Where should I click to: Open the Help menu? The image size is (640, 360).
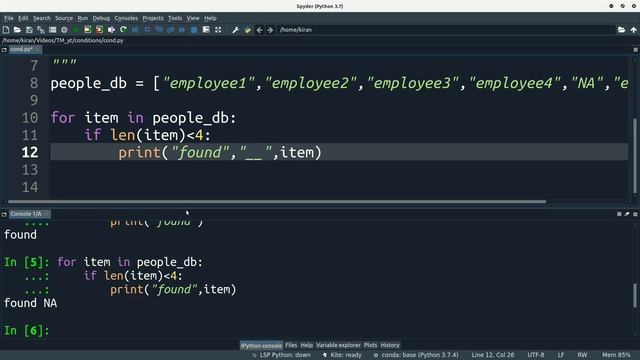pos(210,18)
